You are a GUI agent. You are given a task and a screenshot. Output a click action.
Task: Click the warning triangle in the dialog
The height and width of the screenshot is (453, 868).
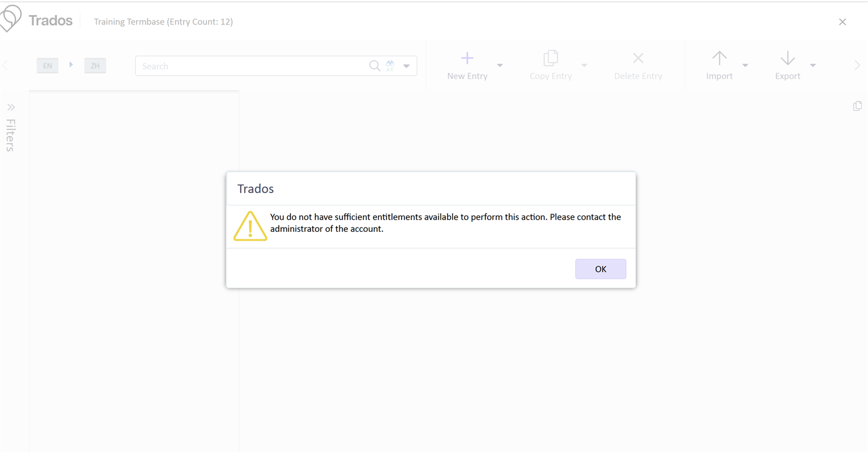pyautogui.click(x=250, y=226)
